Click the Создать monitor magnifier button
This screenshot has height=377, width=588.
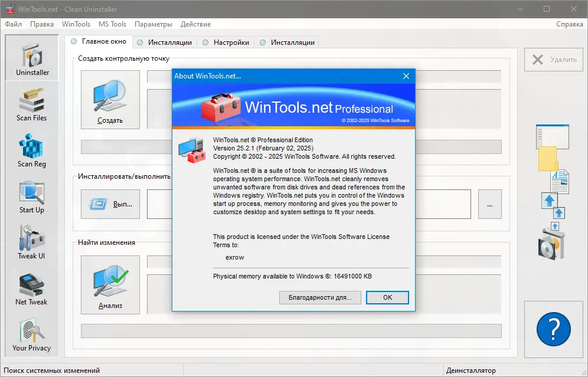tap(110, 100)
